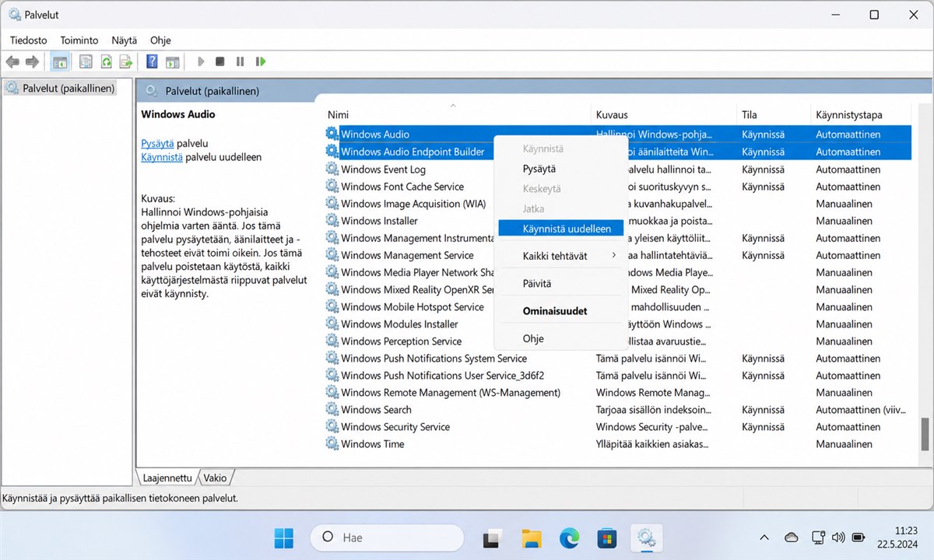Select the Windows Installer service
The width and height of the screenshot is (934, 560).
tap(618, 221)
